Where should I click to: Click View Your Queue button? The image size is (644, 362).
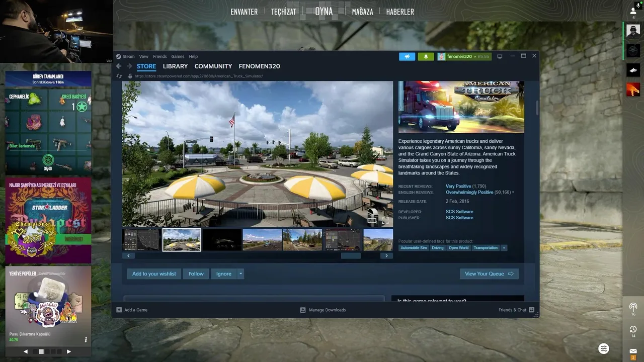[x=489, y=274]
